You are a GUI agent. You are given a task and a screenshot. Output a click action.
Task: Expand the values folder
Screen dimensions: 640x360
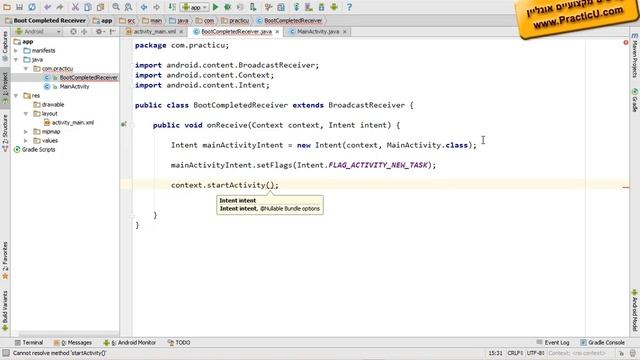(26, 140)
